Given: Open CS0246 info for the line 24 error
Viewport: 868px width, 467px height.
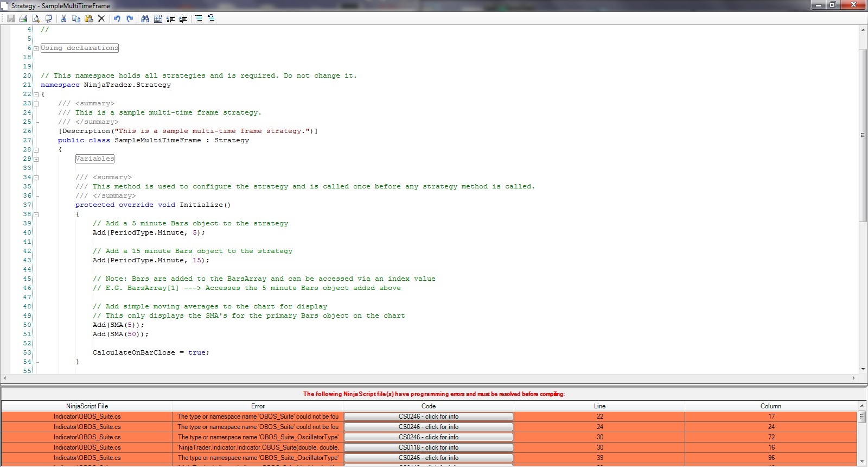Looking at the screenshot, I should pos(429,427).
